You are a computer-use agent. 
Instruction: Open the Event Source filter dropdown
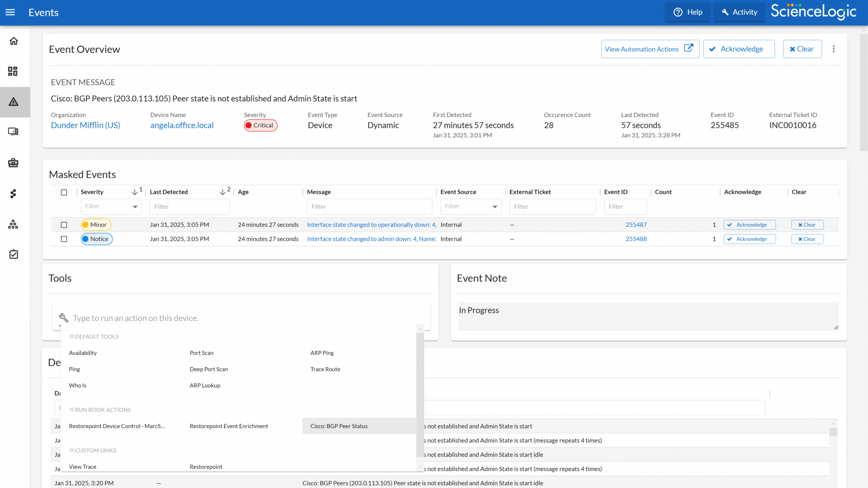click(471, 206)
